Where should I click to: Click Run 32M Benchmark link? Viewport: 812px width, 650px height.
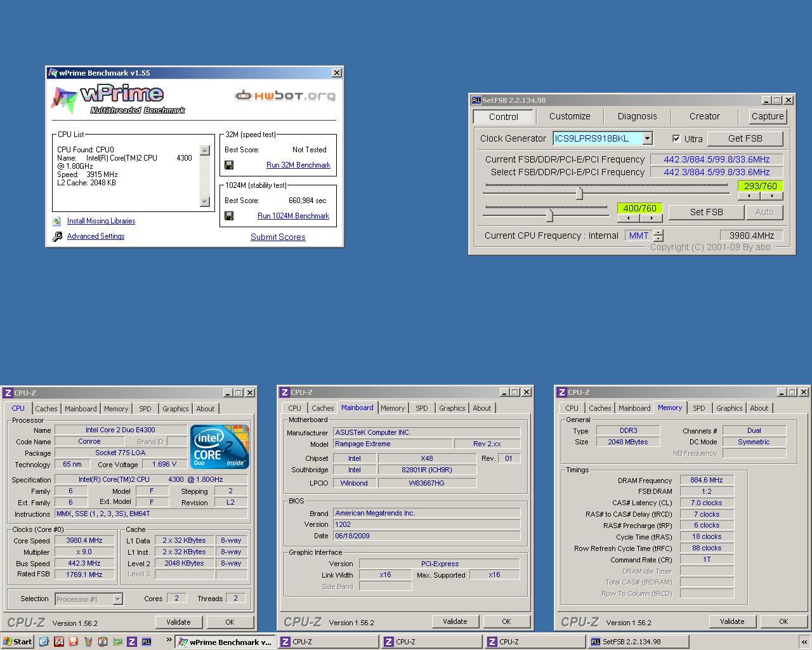(x=298, y=165)
